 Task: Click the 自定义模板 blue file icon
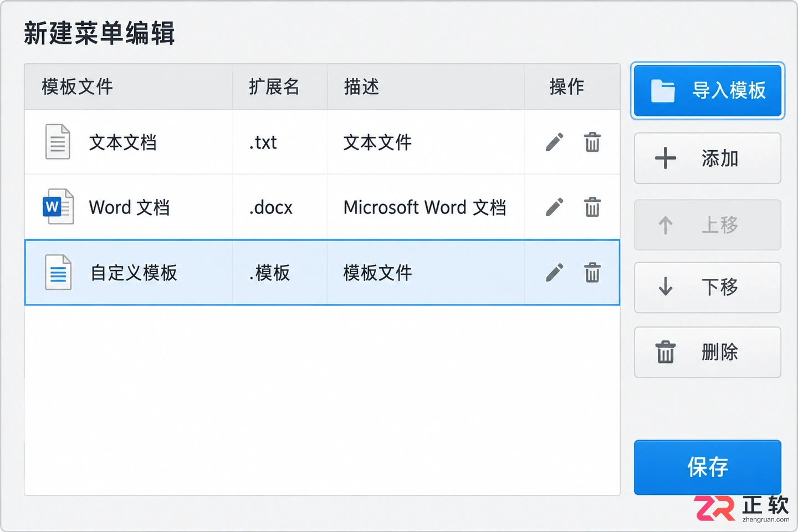[58, 272]
